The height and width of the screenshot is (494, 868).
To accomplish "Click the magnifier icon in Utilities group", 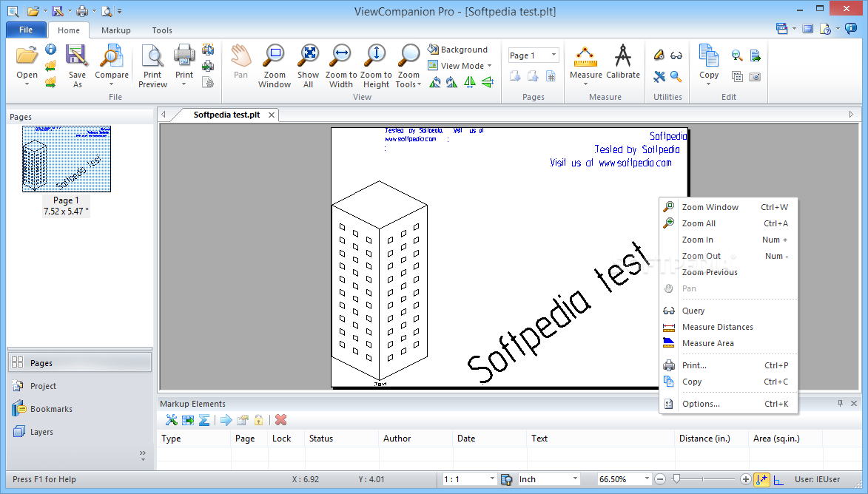I will pyautogui.click(x=676, y=76).
